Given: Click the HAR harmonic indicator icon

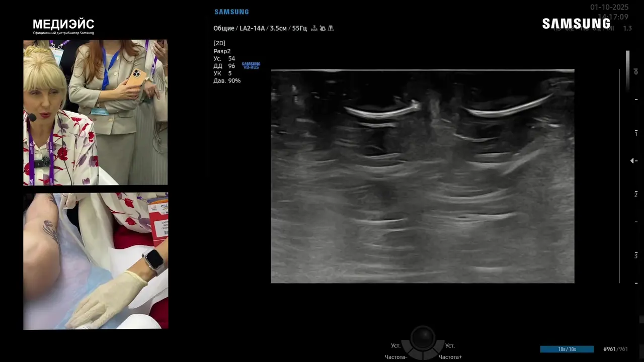Looking at the screenshot, I should [x=314, y=29].
